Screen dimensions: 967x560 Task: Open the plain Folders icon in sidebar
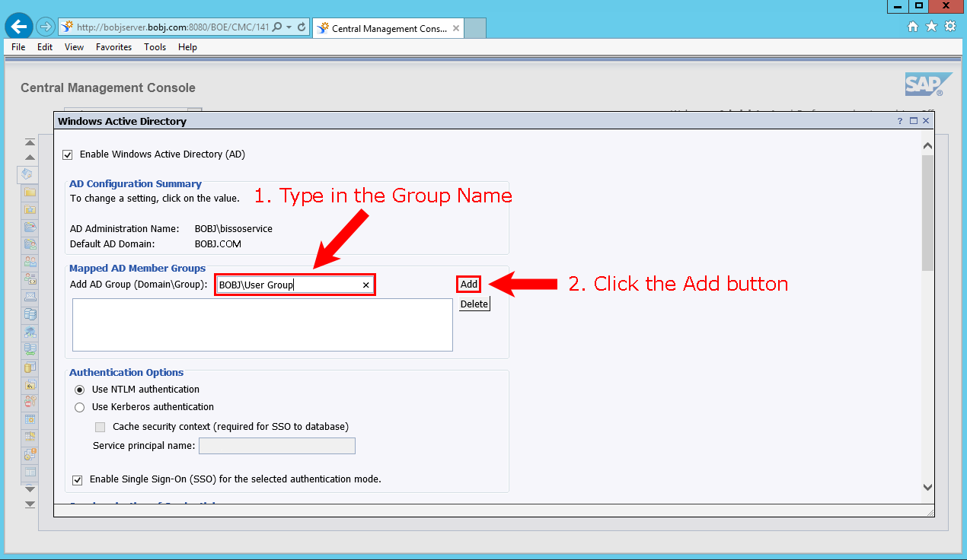click(30, 192)
